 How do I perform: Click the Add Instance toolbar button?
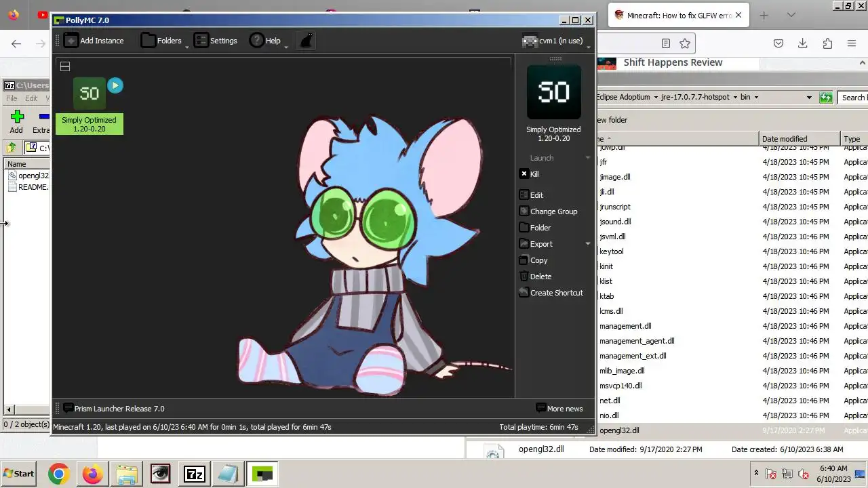94,41
